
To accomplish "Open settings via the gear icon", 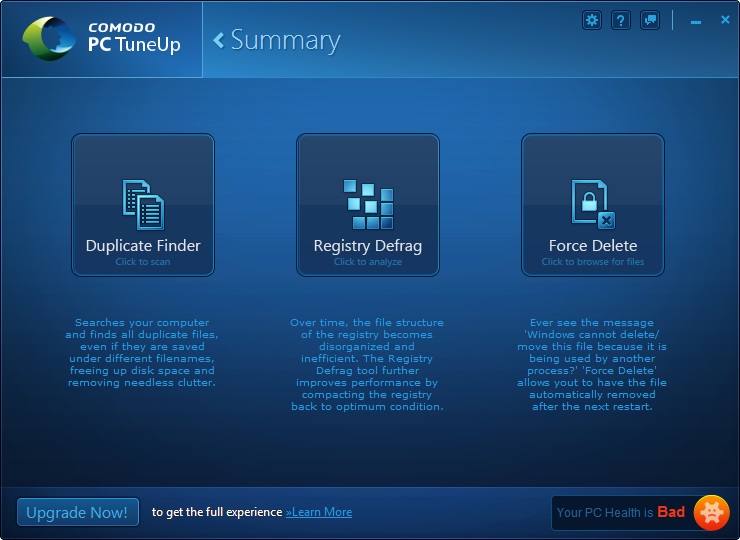I will 592,20.
